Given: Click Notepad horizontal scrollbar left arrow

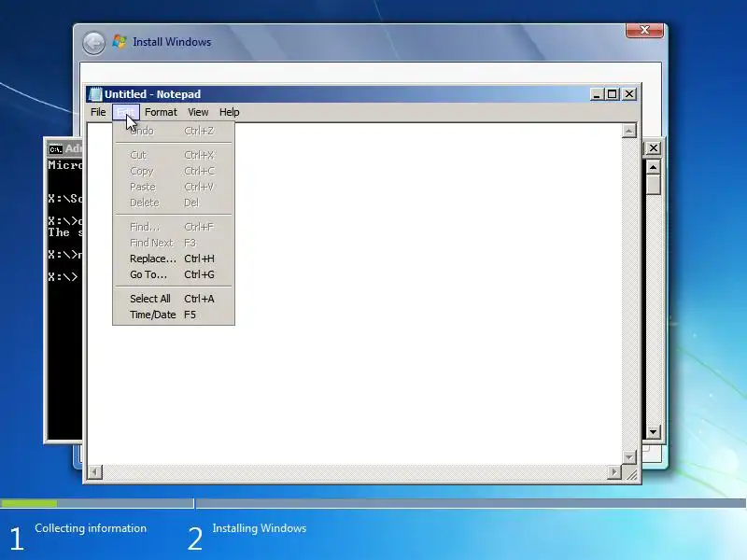Looking at the screenshot, I should [95, 472].
